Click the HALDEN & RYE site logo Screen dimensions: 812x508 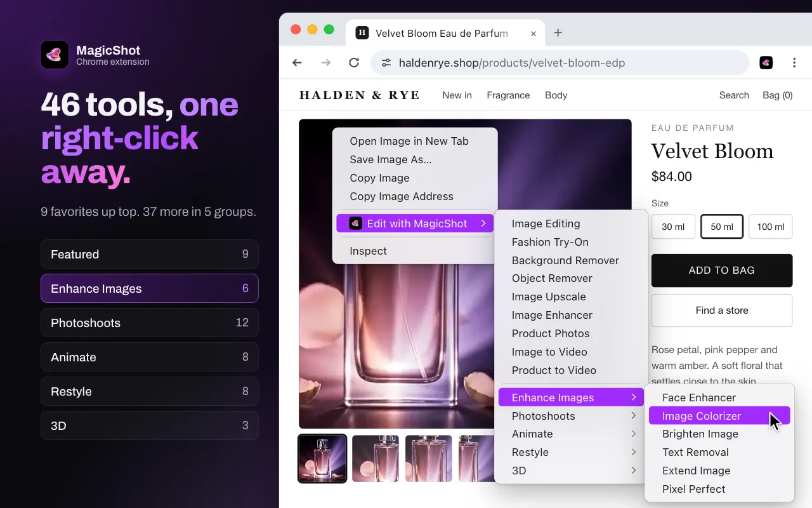click(x=360, y=95)
